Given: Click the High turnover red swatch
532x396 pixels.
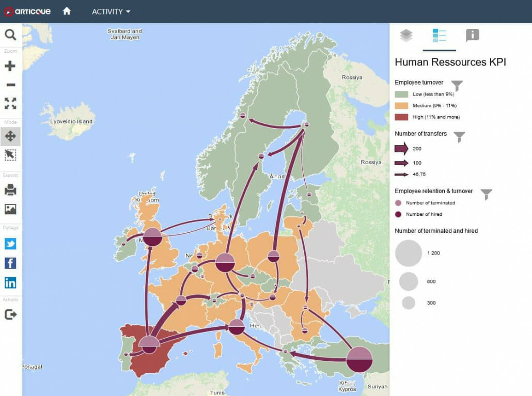Looking at the screenshot, I should (x=401, y=117).
